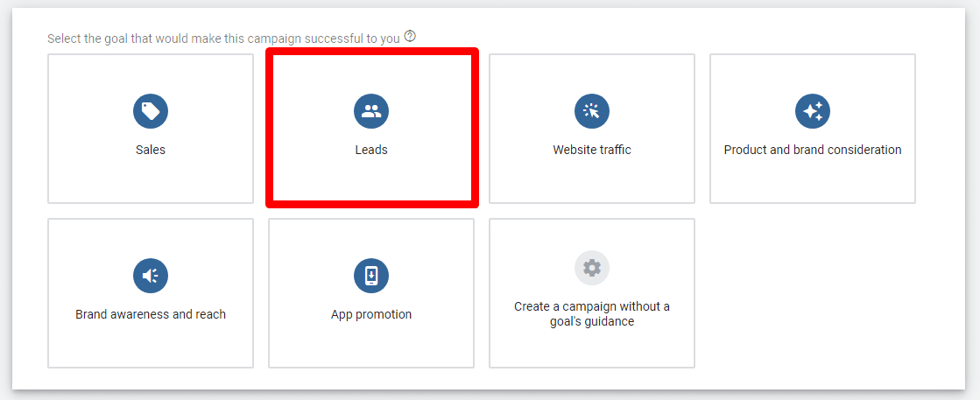
Task: Click the "Select the goal" heading text
Action: point(223,39)
